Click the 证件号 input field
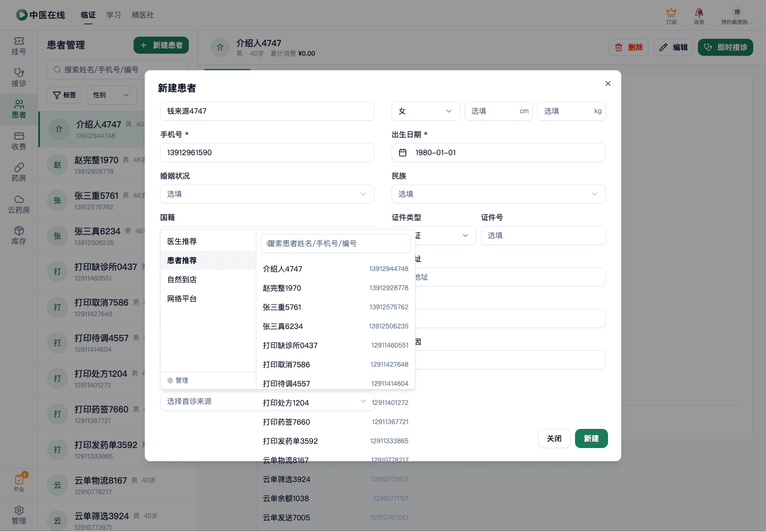This screenshot has height=532, width=766. point(543,235)
